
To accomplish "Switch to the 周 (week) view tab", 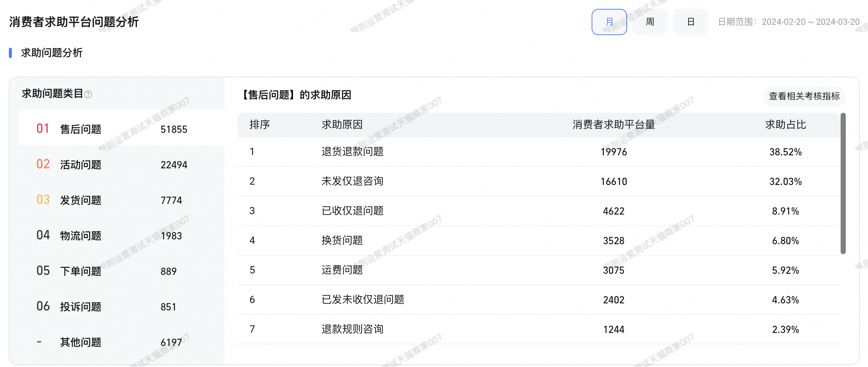I will 650,22.
